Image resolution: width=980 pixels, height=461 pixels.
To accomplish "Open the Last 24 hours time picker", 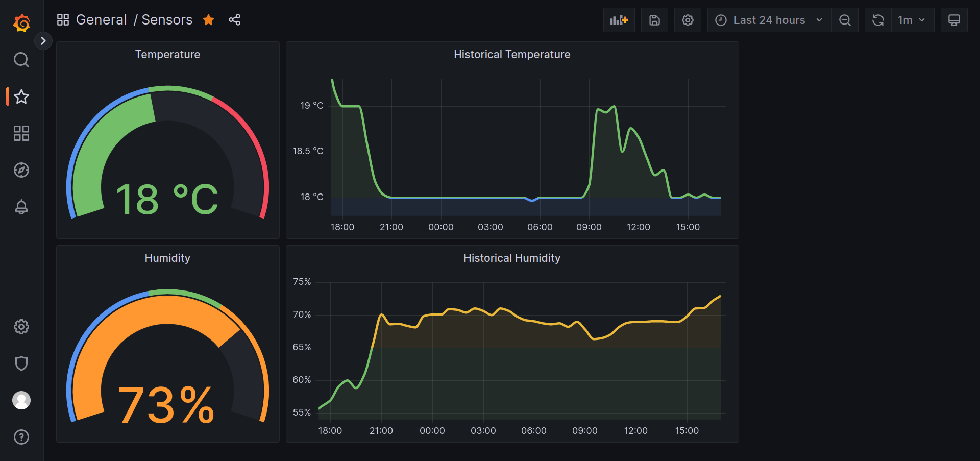I will [x=769, y=20].
